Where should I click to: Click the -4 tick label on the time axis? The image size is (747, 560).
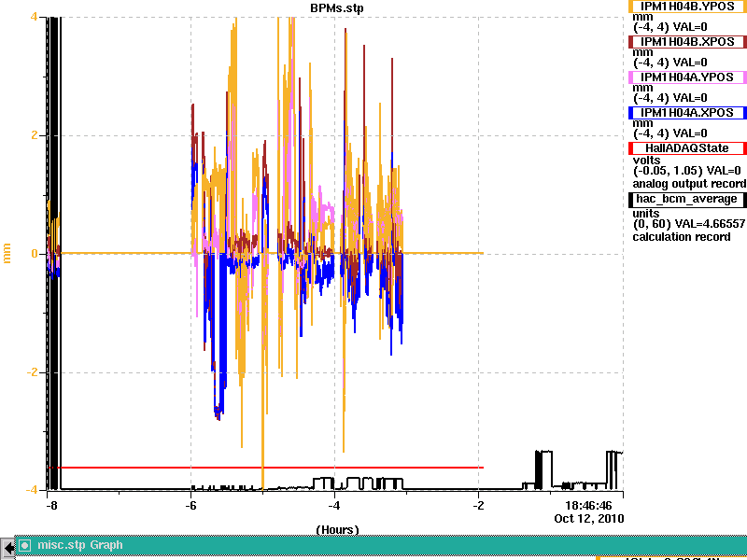pyautogui.click(x=334, y=506)
